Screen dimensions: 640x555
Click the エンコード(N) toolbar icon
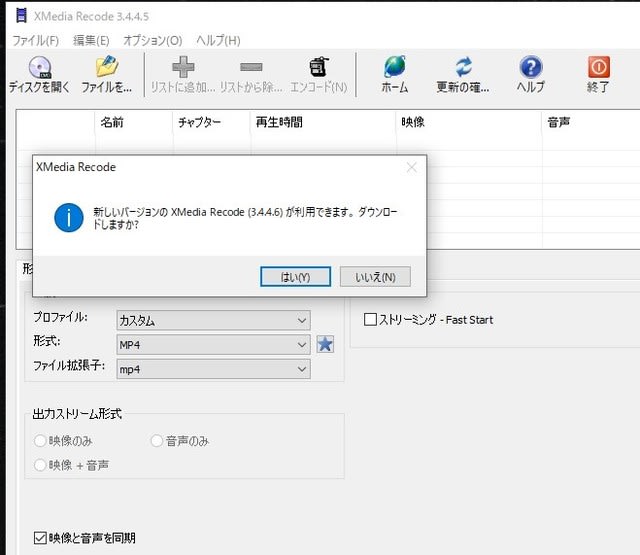(319, 67)
